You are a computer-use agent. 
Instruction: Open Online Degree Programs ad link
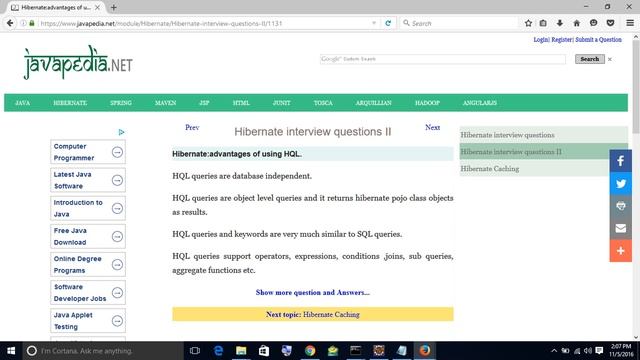click(88, 264)
